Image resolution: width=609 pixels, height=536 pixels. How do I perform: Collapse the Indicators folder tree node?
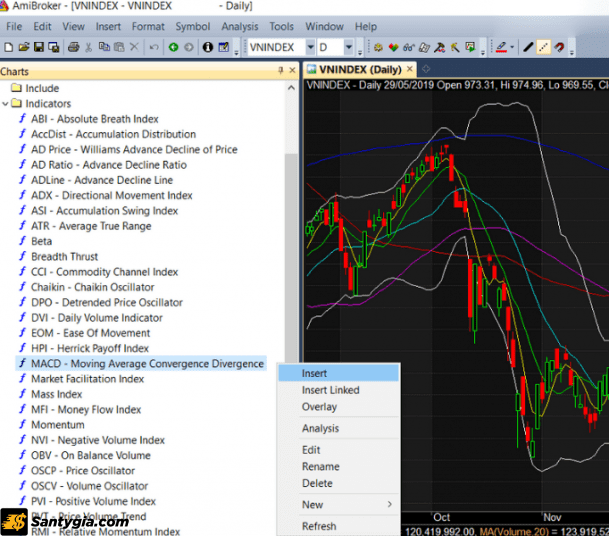[x=5, y=104]
